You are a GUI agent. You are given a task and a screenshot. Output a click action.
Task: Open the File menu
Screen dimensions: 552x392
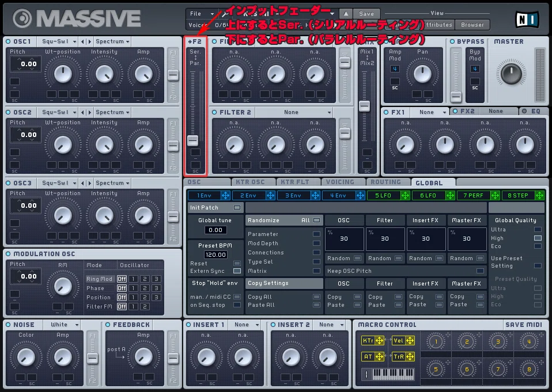coord(201,13)
